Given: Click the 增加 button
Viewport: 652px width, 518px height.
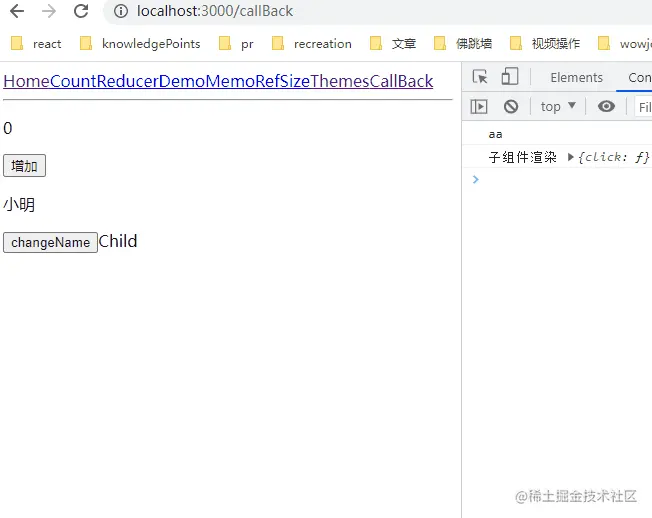Looking at the screenshot, I should (24, 166).
